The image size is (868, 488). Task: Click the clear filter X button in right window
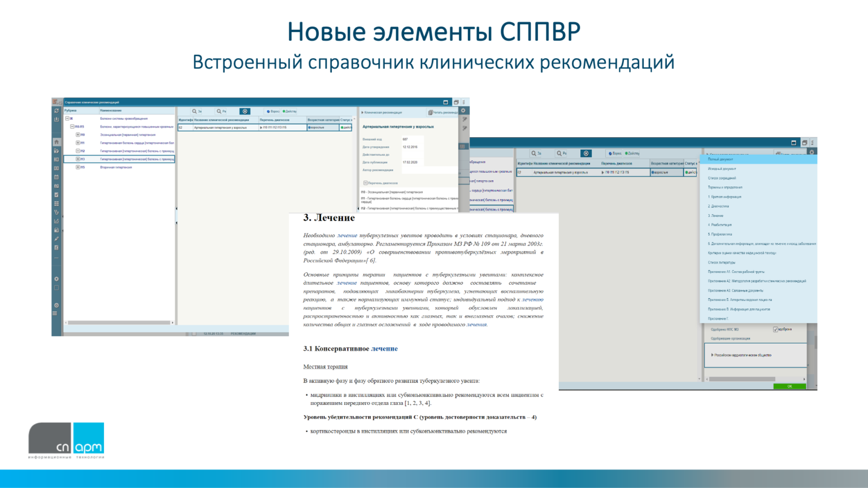point(586,153)
